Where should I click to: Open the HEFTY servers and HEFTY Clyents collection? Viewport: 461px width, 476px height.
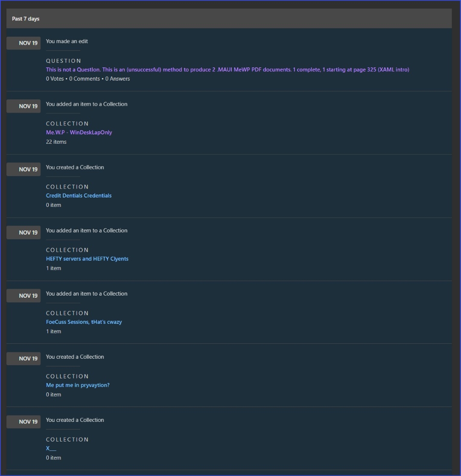tap(87, 258)
